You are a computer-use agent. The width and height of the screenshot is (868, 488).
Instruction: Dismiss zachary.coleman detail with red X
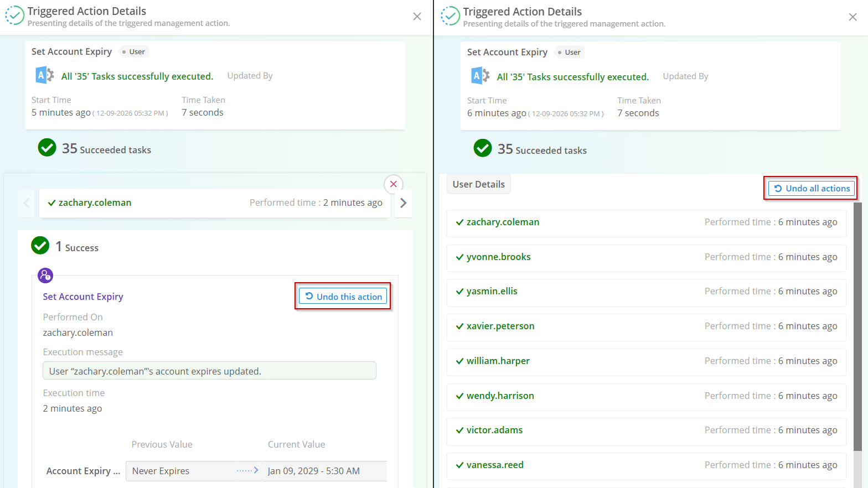[394, 184]
